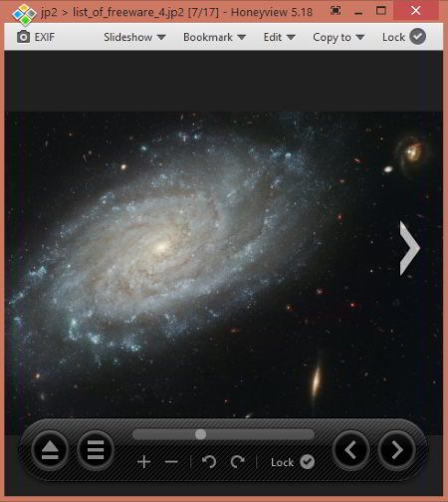
Task: Go to previous image round button
Action: [350, 450]
